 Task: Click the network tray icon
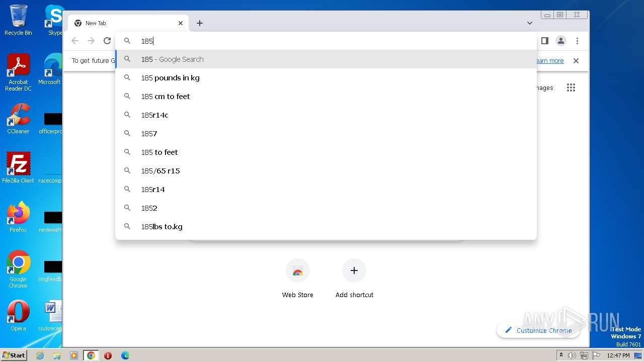tap(584, 355)
